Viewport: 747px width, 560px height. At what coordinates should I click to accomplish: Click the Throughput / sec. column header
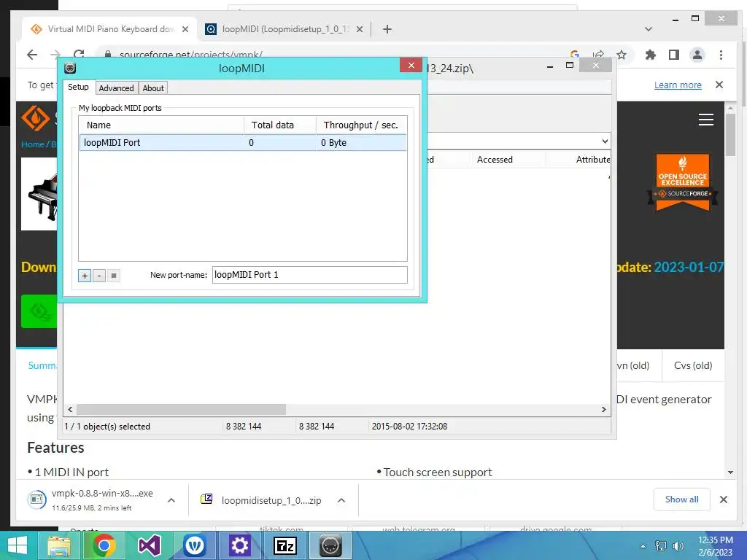(362, 125)
